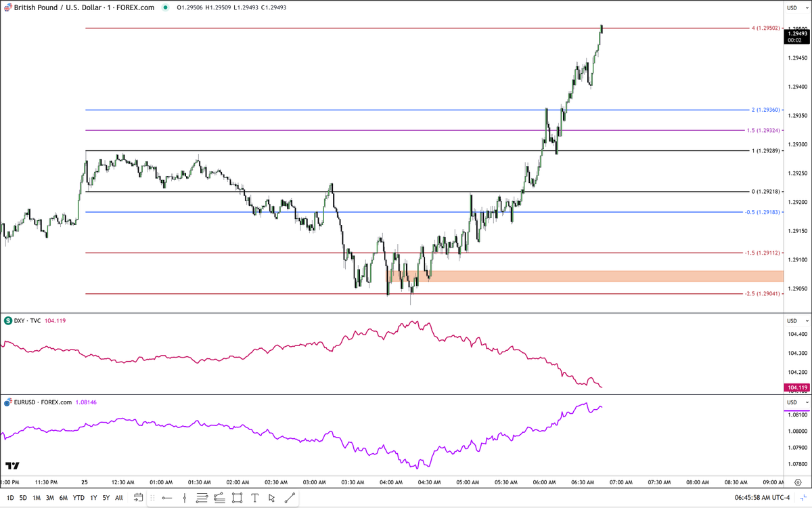Click the open value O1.29506

[x=191, y=7]
